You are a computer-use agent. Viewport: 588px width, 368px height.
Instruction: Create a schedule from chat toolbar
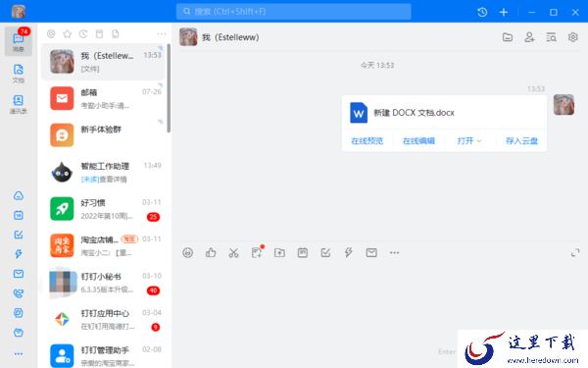click(303, 253)
